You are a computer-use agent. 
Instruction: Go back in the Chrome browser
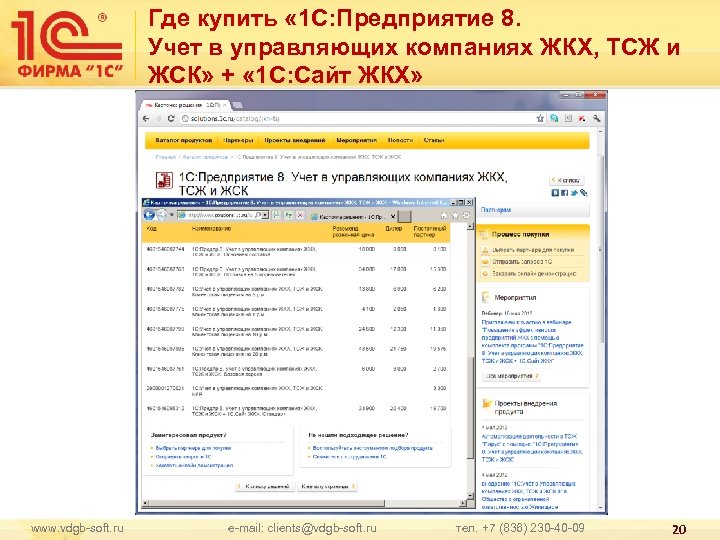click(x=146, y=118)
